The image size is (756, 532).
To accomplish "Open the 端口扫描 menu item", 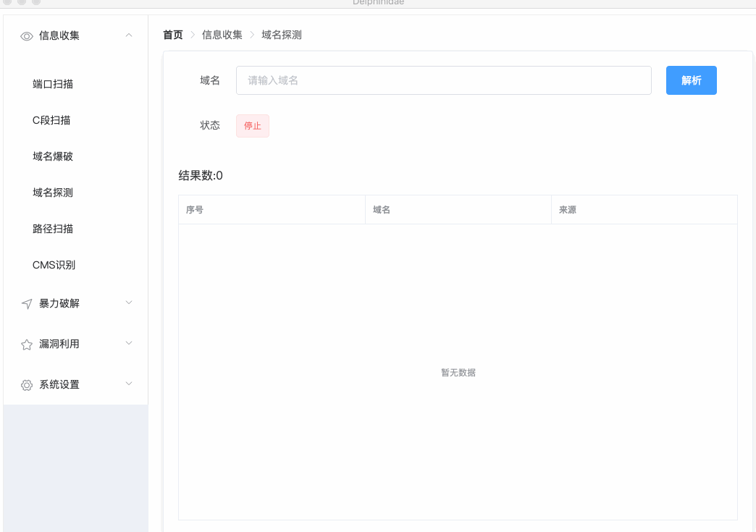I will click(x=53, y=84).
